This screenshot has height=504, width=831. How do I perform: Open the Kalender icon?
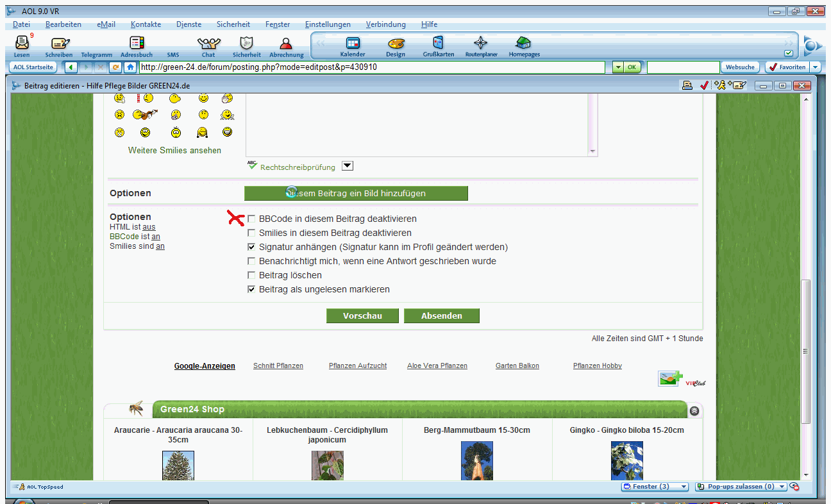[353, 44]
